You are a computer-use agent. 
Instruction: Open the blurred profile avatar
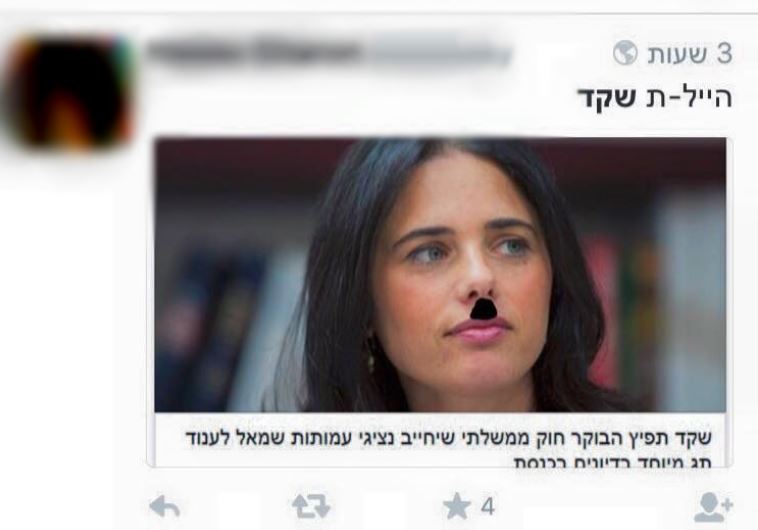(x=69, y=92)
